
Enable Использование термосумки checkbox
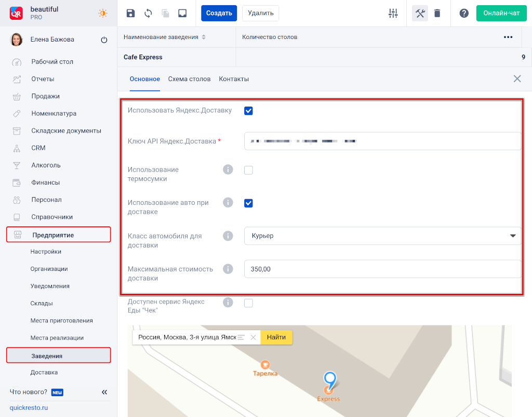pyautogui.click(x=248, y=170)
